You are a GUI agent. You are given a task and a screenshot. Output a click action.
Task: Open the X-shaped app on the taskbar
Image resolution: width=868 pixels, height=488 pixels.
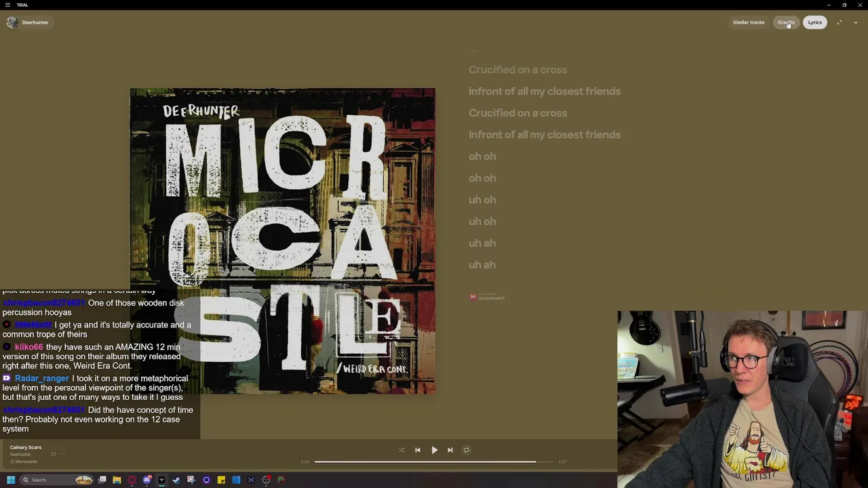coord(251,480)
